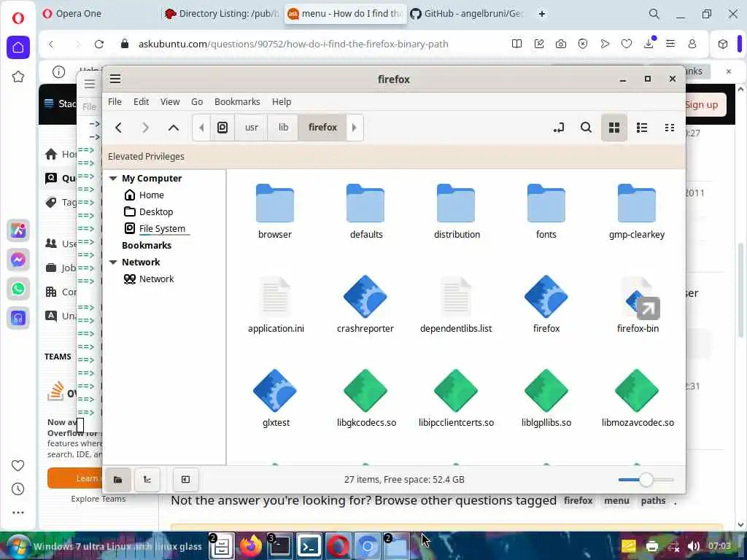Open Home in sidebar

152,195
